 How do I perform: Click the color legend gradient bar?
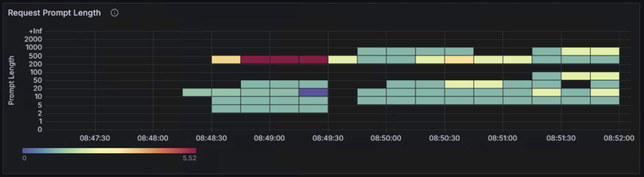pos(109,151)
